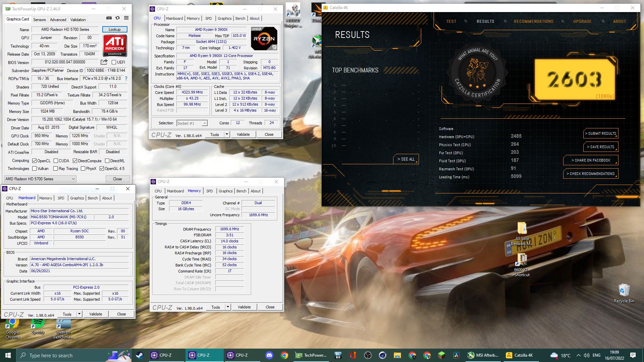This screenshot has height=362, width=644.
Task: Click the Lookup button in GPU-Z
Action: [114, 29]
